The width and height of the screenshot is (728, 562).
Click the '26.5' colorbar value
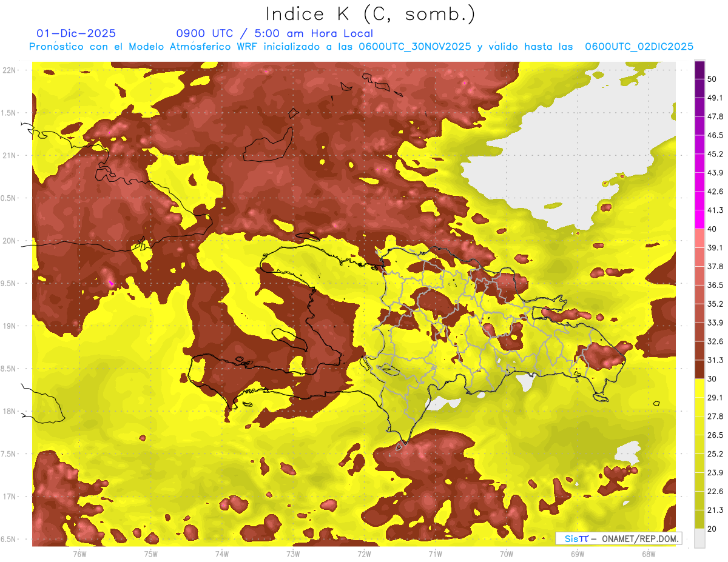tap(715, 435)
